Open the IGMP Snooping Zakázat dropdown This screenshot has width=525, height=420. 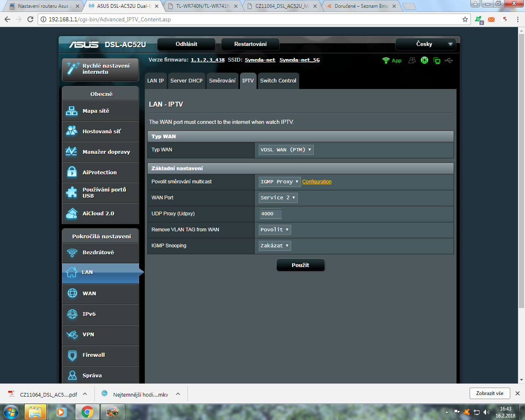[x=275, y=246]
